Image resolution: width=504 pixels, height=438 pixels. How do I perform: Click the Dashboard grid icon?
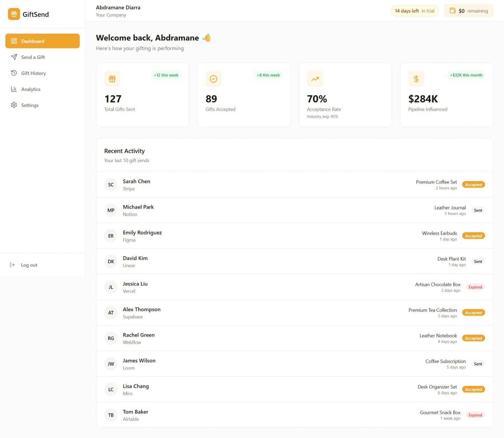(x=14, y=41)
